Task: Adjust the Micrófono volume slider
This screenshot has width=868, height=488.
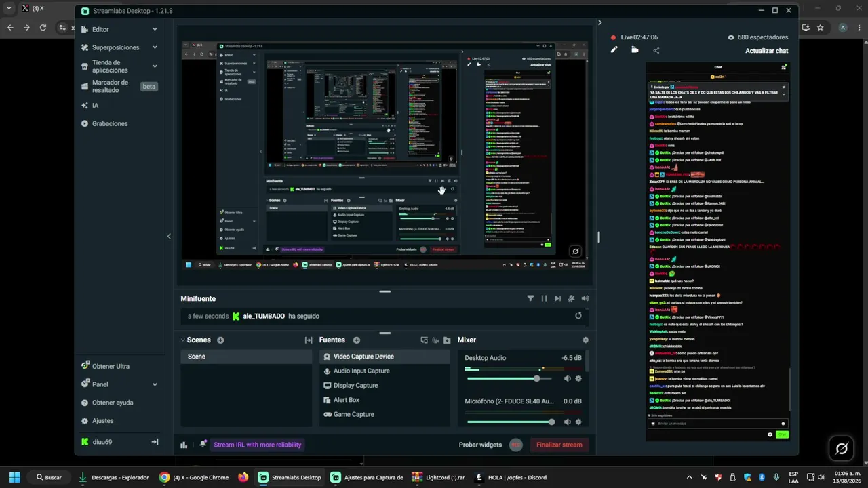Action: 511,422
